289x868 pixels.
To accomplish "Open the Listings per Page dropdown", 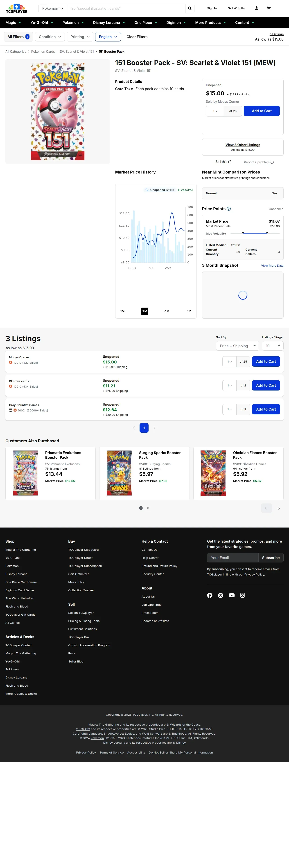I will click(273, 346).
